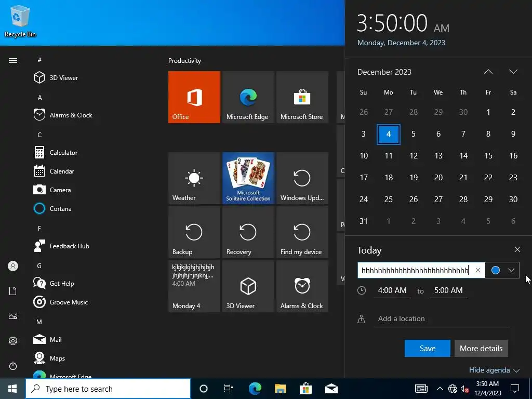The image size is (532, 399).
Task: Show hidden system tray icons
Action: (440, 389)
